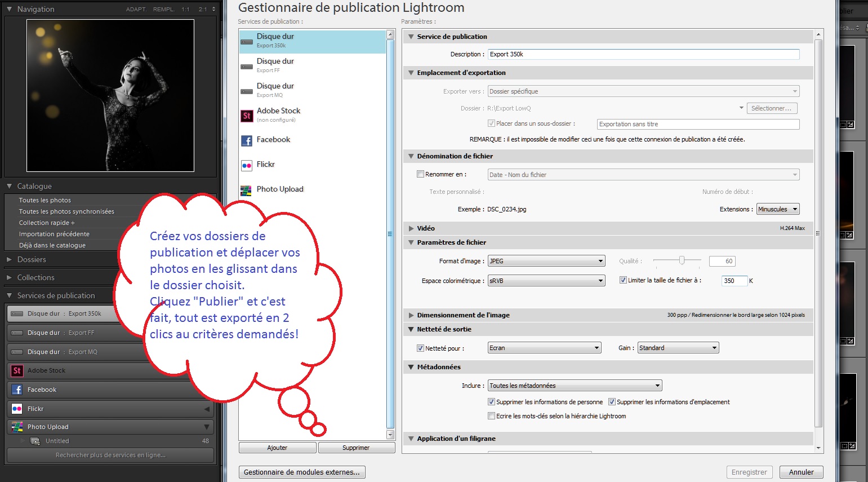Image resolution: width=868 pixels, height=482 pixels.
Task: Adjust the Qualité slider
Action: 682,260
